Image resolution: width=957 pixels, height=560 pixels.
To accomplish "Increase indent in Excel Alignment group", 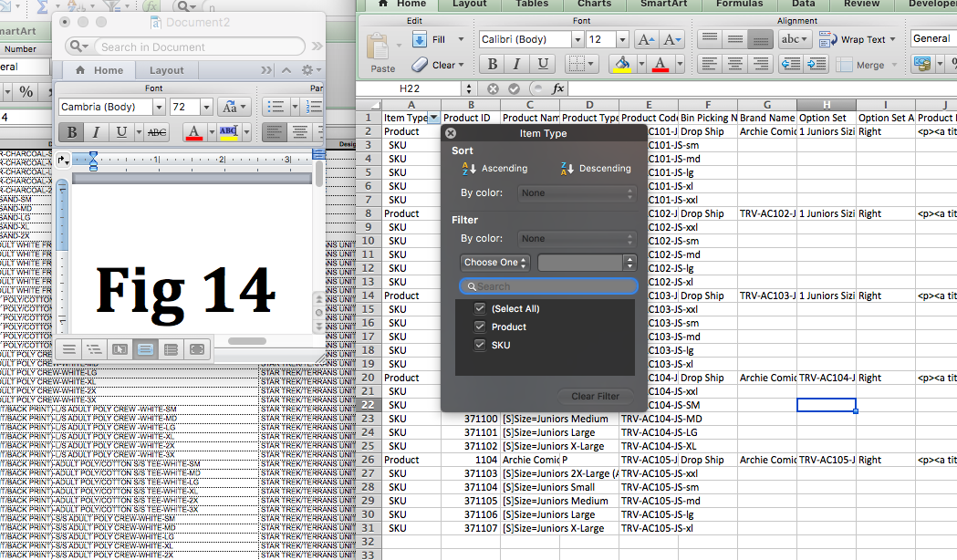I will pos(816,64).
